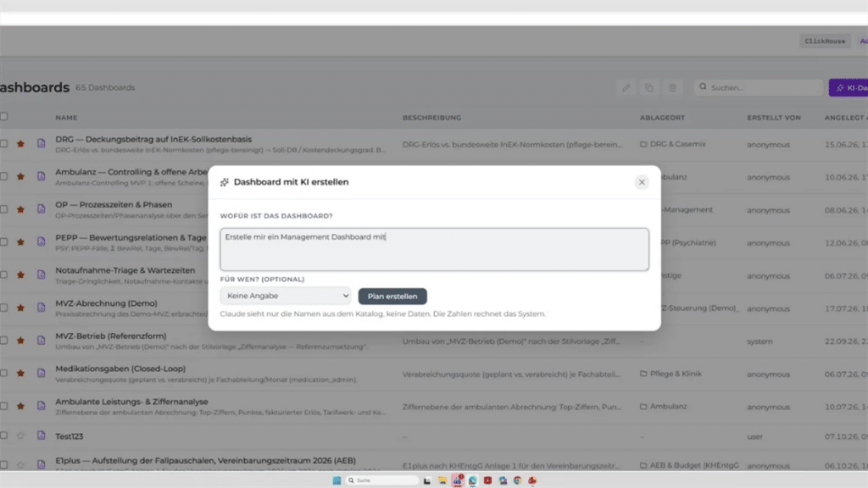Open Ambulante Leistungs- & Ziffernanalyse dashboard

point(131,402)
